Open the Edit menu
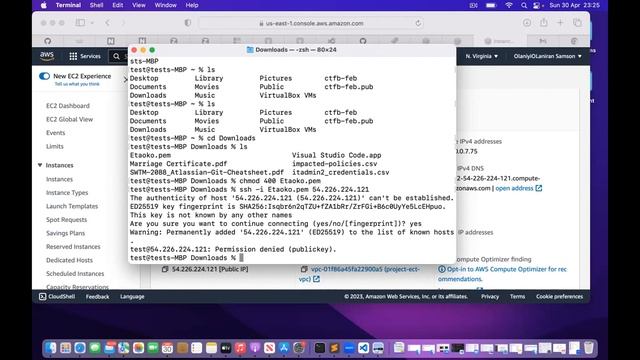This screenshot has height=360, width=640. point(118,5)
